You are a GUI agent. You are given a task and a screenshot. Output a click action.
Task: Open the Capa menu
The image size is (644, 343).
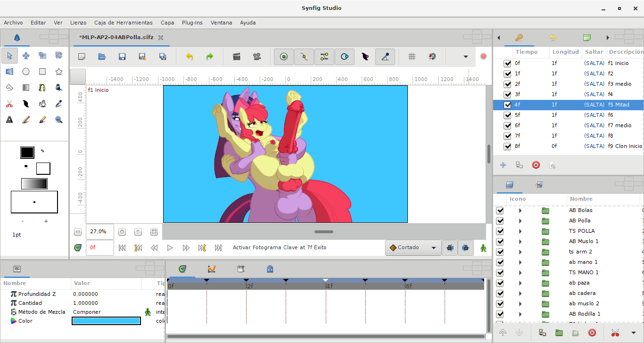point(167,23)
